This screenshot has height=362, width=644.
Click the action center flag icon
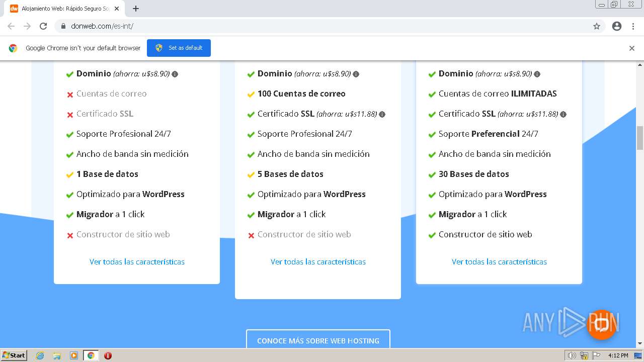point(596,355)
